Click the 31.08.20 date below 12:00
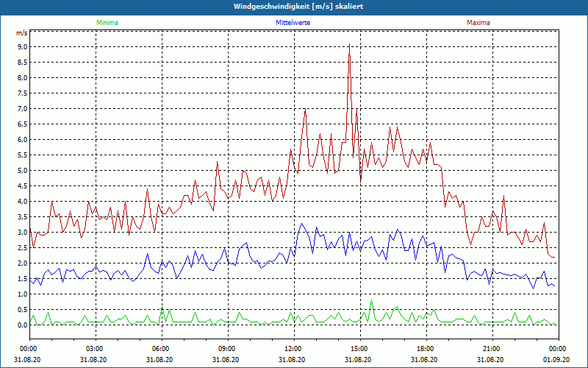The height and width of the screenshot is (368, 588). pos(292,359)
